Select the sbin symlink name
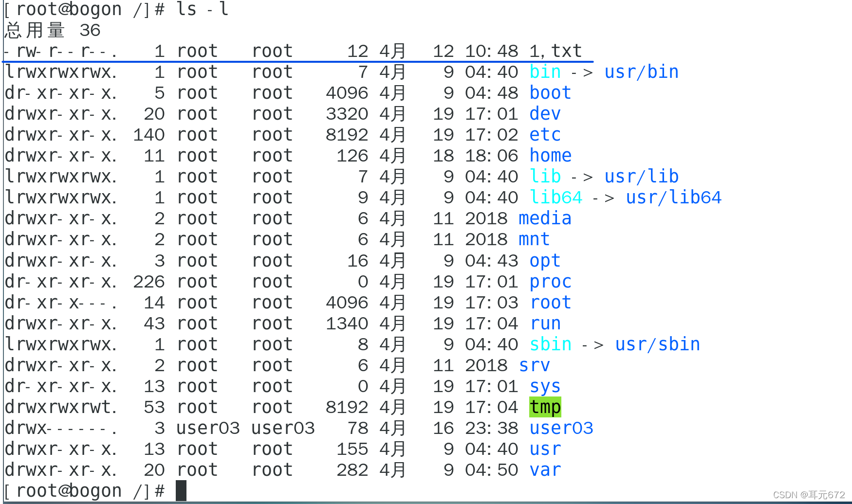Screen dimensions: 852x504 tap(550, 344)
